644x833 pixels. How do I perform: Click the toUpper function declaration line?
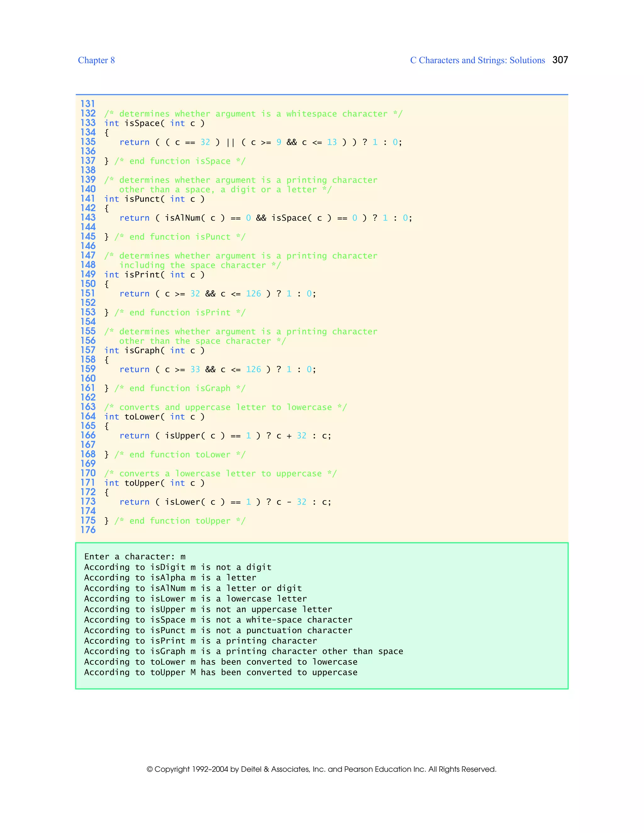coord(154,483)
